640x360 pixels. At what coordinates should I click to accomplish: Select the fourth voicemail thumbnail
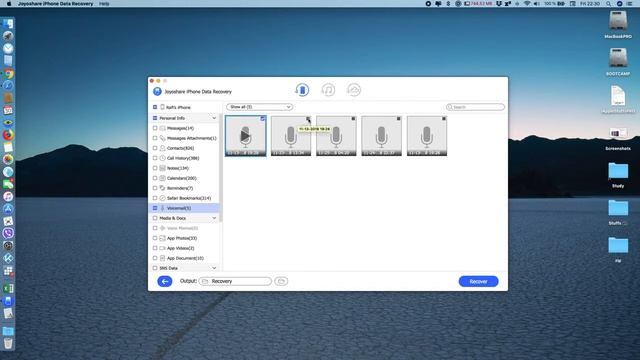pyautogui.click(x=381, y=136)
